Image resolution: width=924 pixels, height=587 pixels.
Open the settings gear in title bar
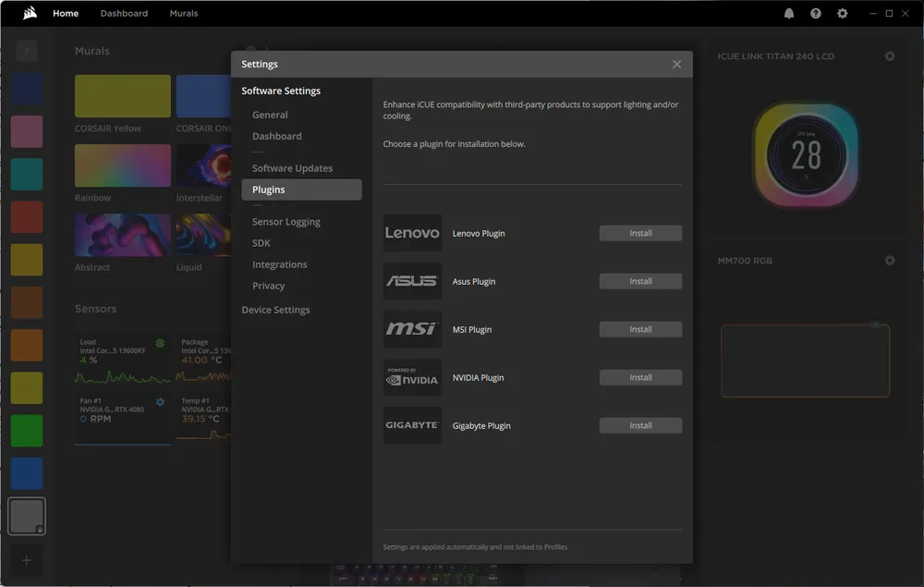pos(843,14)
